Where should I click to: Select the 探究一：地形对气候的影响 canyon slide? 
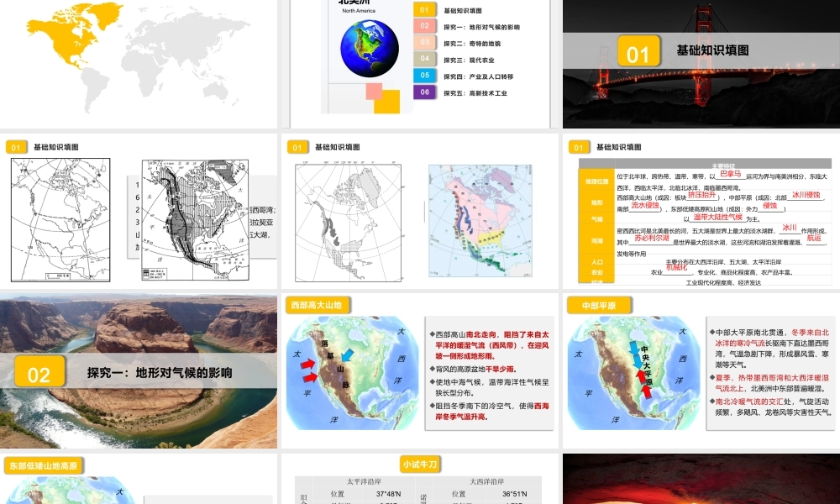coord(139,371)
